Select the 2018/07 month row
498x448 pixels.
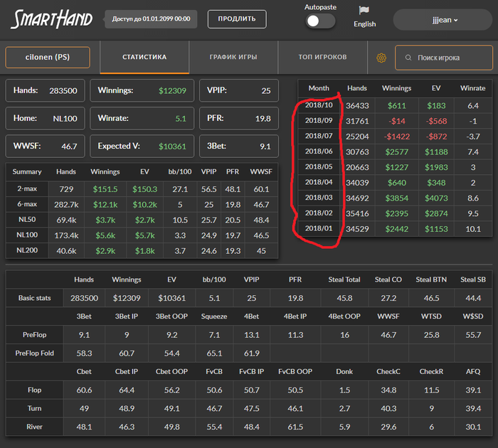click(319, 136)
